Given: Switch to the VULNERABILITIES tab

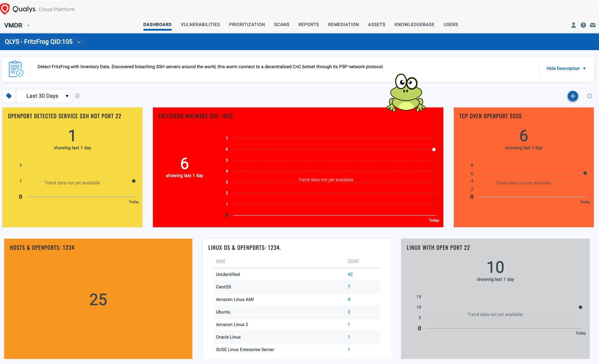Looking at the screenshot, I should tap(200, 24).
